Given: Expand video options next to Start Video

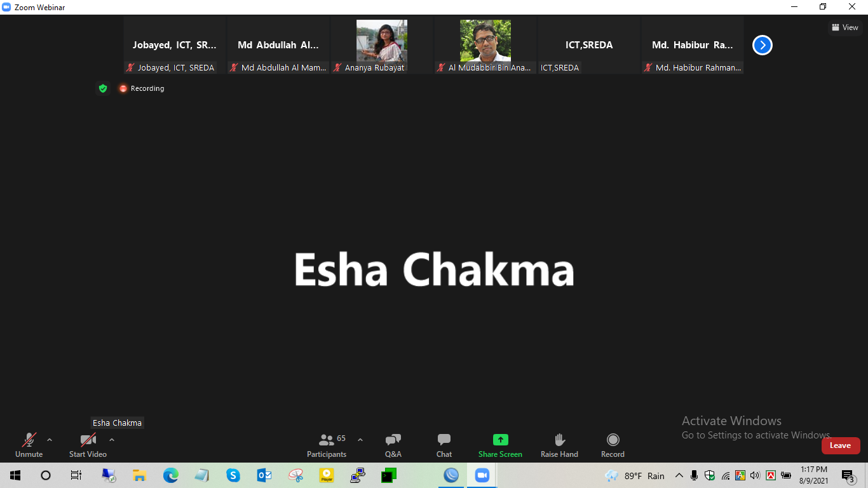Looking at the screenshot, I should tap(112, 440).
